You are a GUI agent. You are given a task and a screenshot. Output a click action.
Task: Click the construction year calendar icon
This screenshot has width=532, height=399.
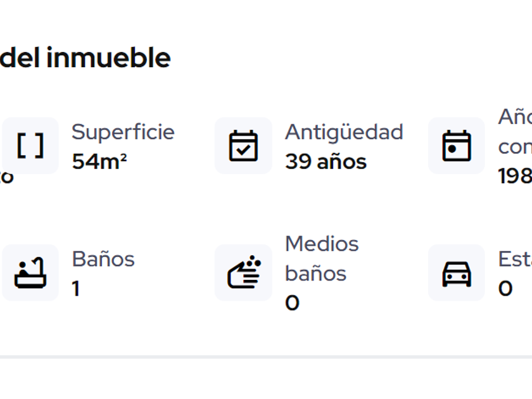(457, 146)
